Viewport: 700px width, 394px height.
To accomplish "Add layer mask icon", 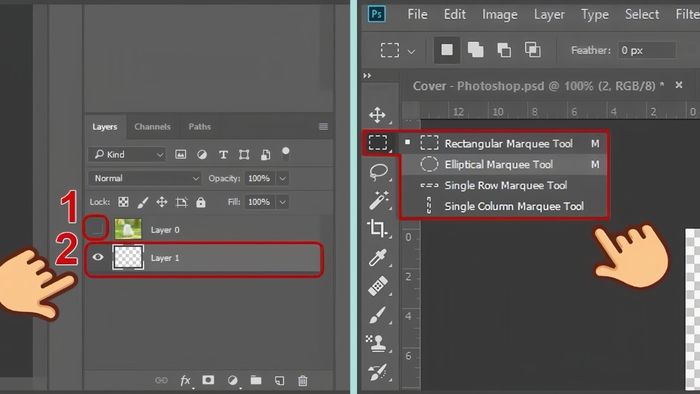I will [208, 380].
